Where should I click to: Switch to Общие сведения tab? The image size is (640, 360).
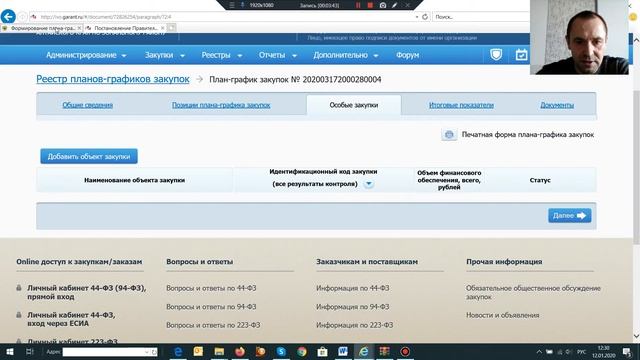click(87, 105)
